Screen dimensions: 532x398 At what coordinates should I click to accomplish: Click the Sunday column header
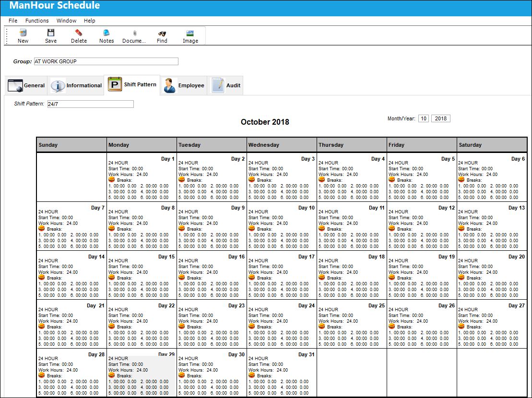coord(71,145)
